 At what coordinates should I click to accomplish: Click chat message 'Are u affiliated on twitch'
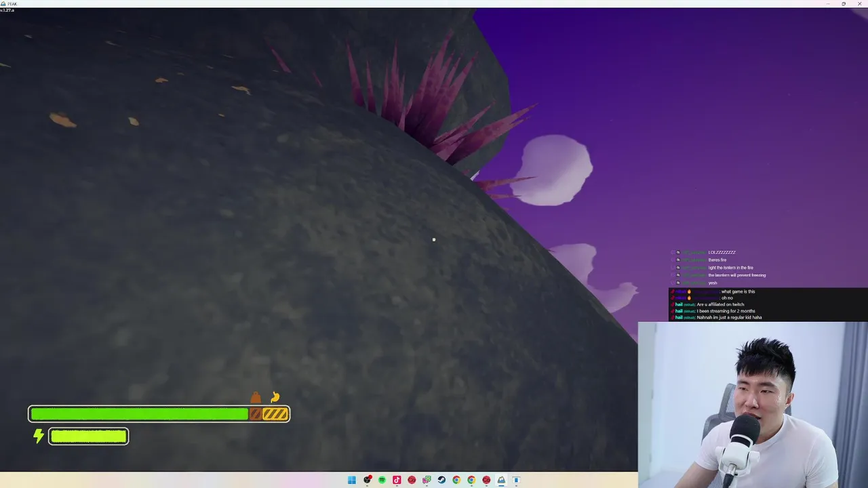[x=720, y=304]
